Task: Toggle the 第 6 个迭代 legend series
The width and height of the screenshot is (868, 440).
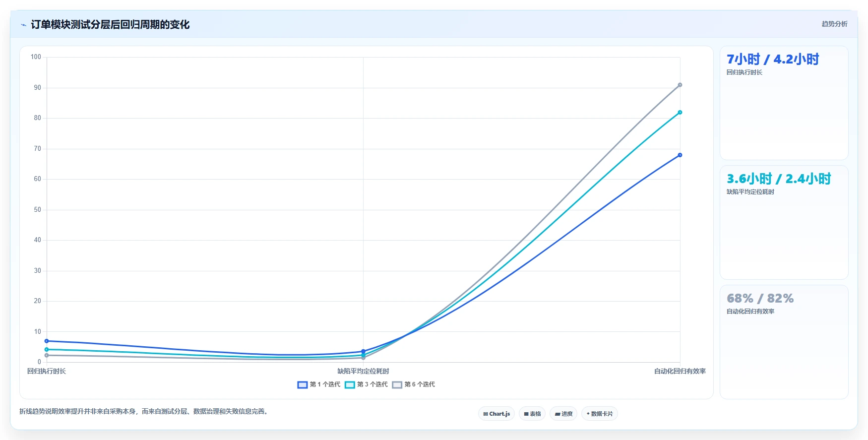Action: click(413, 384)
